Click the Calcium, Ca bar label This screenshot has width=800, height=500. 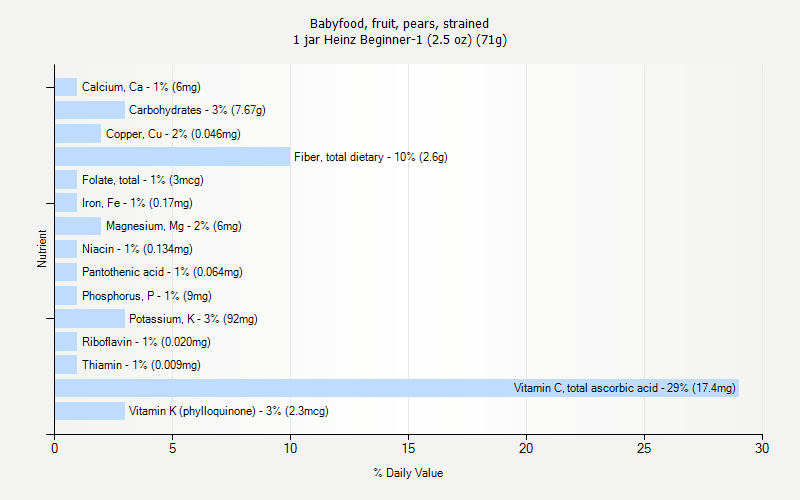(x=141, y=87)
